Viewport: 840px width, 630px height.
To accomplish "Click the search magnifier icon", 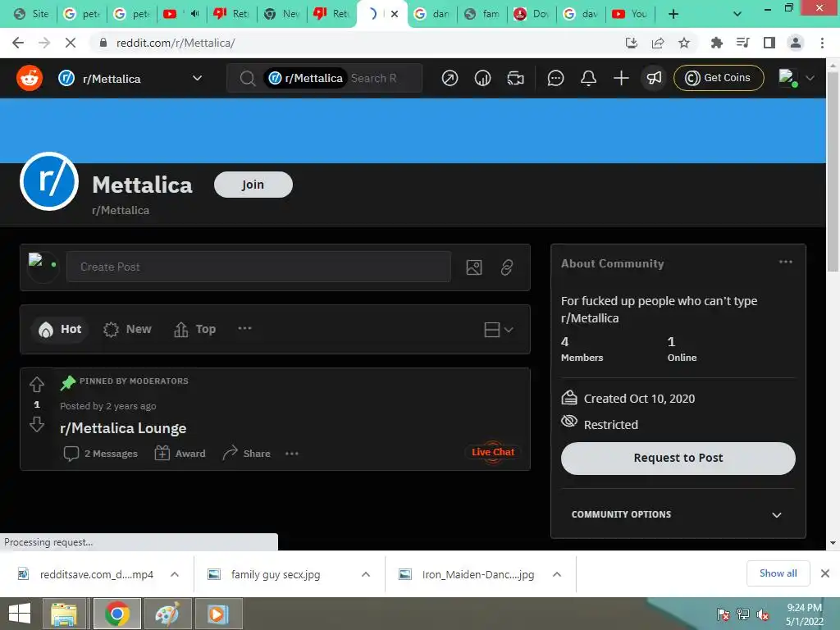I will [x=248, y=78].
